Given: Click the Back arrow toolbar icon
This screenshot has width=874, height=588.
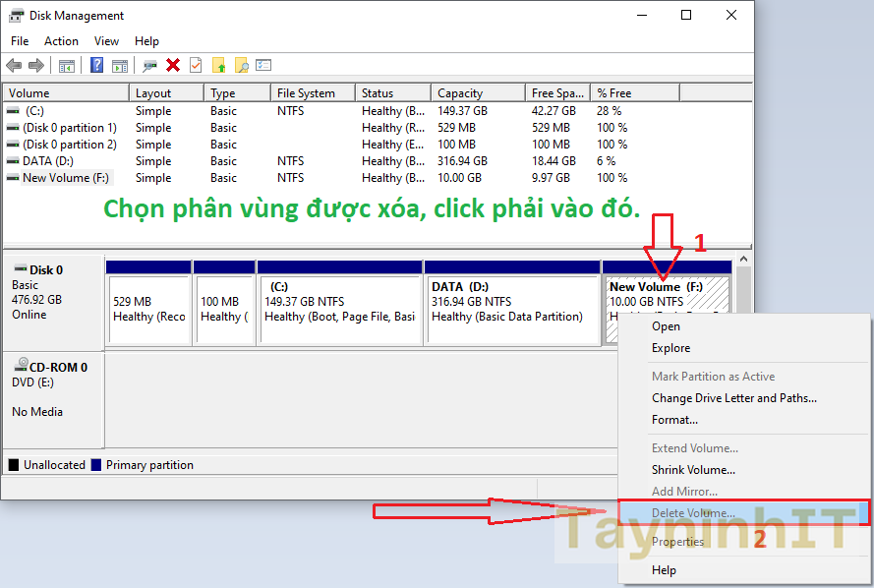Looking at the screenshot, I should [14, 66].
